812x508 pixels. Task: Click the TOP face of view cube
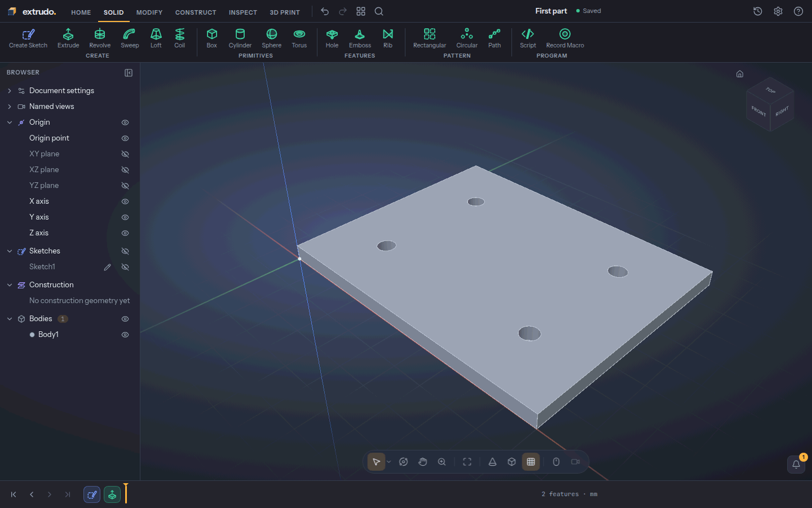coord(770,90)
